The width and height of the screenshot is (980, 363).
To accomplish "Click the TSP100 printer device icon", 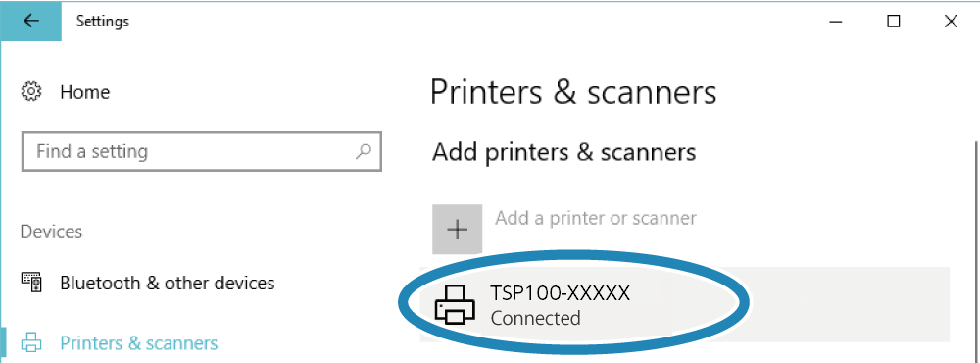I will [455, 303].
